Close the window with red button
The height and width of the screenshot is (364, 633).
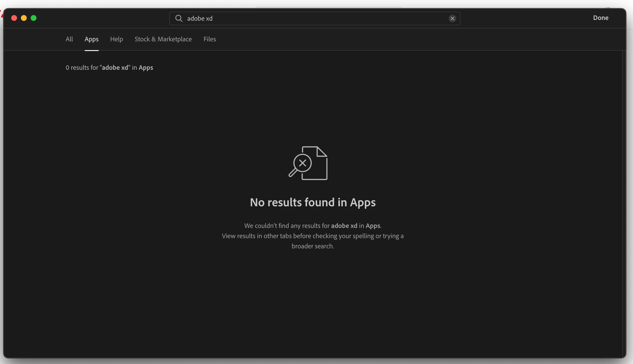pos(14,18)
